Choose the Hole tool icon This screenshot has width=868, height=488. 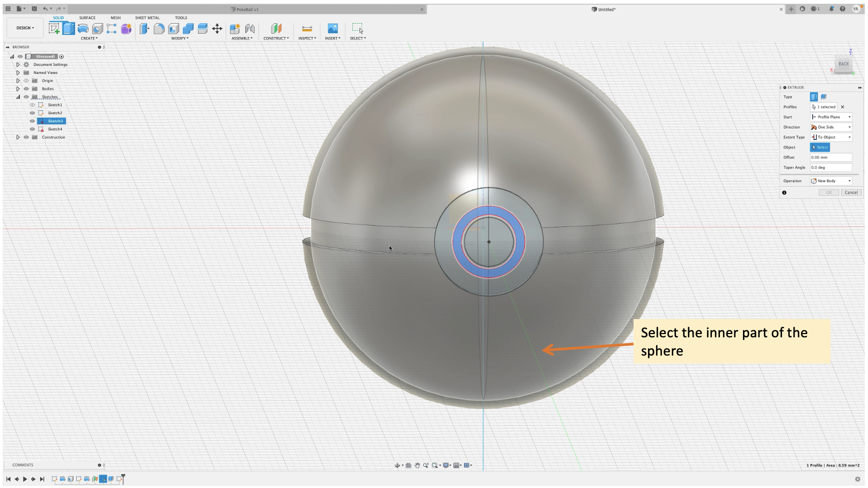[98, 28]
